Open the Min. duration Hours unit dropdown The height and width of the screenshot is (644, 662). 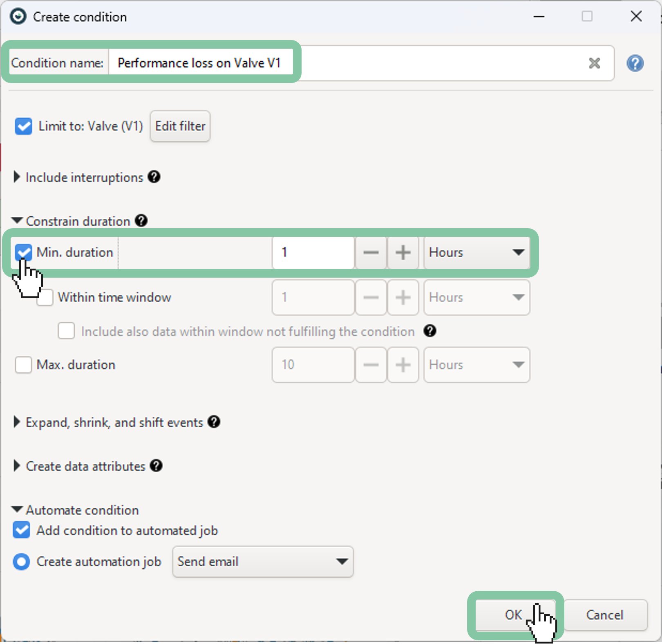tap(476, 253)
